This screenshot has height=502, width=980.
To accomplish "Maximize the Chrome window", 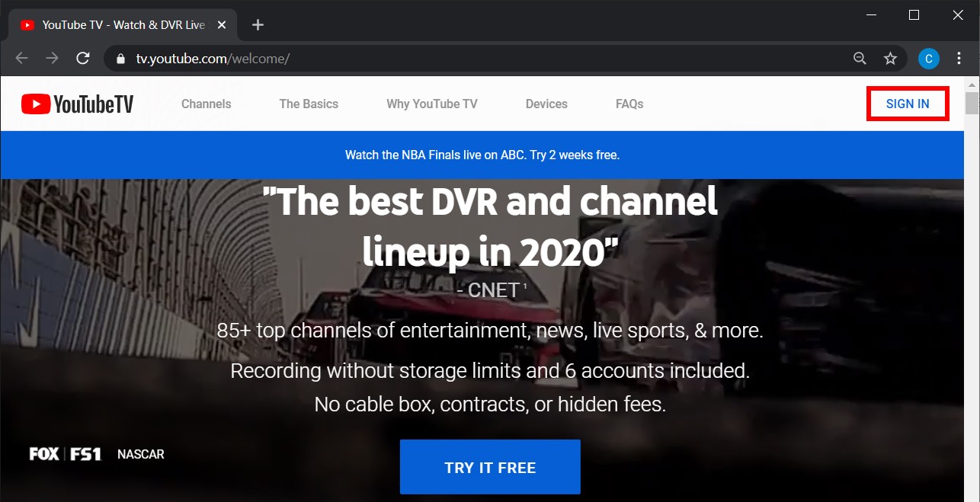I will pyautogui.click(x=914, y=15).
